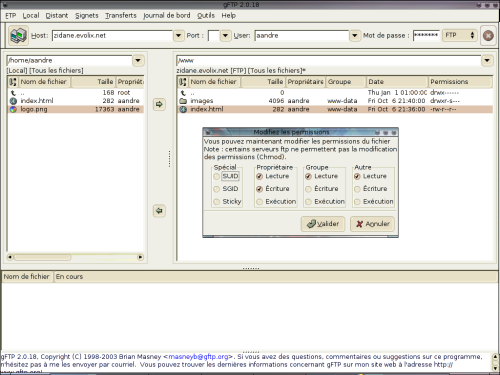The image size is (500, 375).
Task: Open the Outils menu
Action: point(206,15)
